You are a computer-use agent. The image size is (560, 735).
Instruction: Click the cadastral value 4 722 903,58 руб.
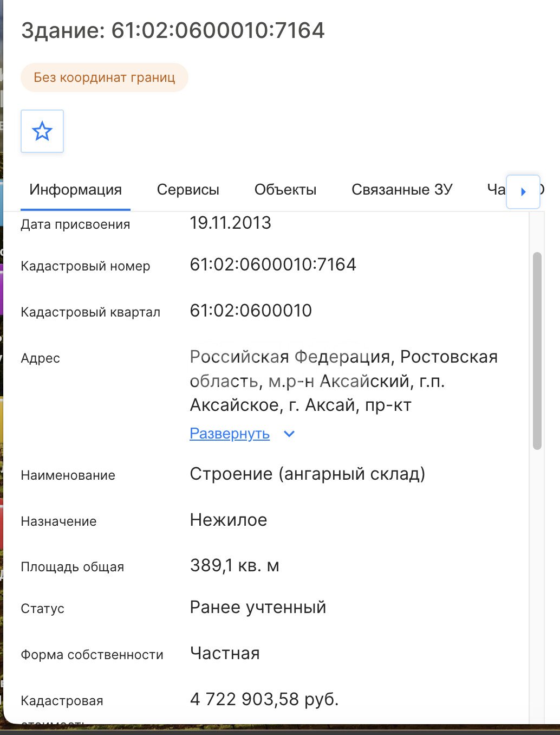click(x=264, y=699)
